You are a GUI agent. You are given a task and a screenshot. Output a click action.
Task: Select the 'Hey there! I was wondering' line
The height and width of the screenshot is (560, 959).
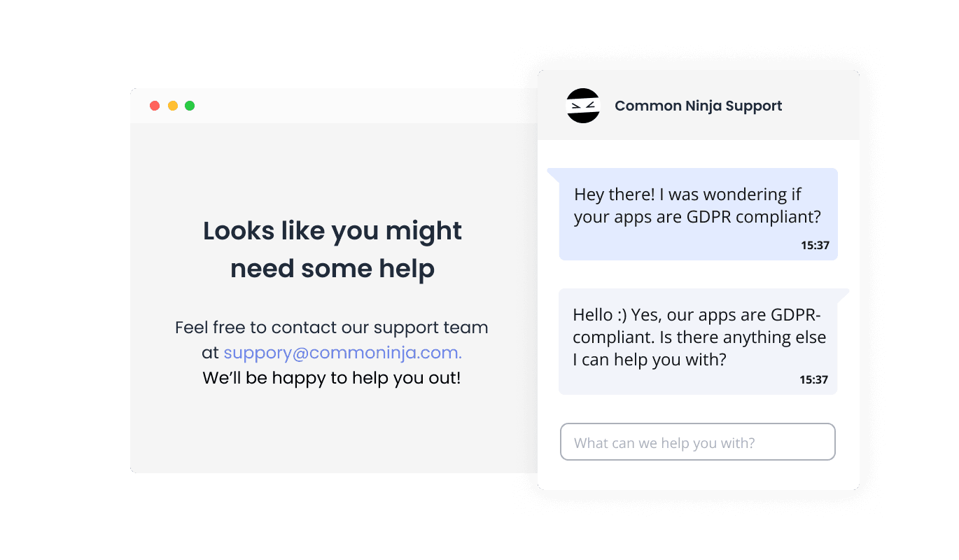(687, 194)
